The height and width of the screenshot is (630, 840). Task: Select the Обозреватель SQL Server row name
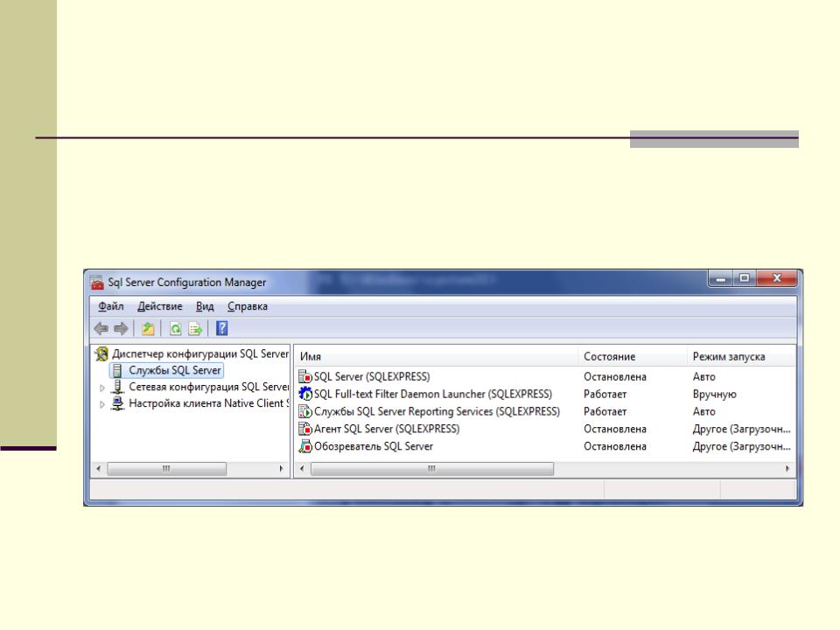pos(374,446)
